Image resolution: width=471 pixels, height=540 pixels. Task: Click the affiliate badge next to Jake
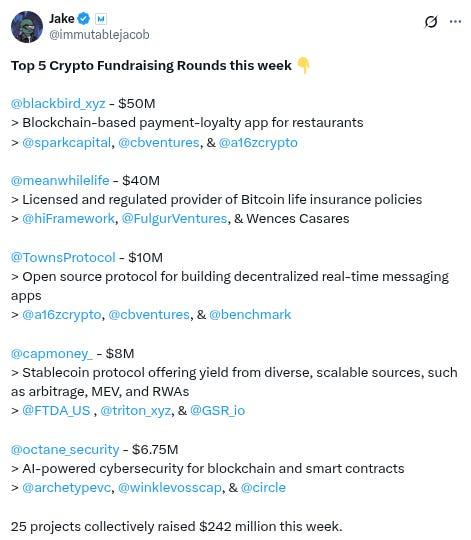coord(101,19)
